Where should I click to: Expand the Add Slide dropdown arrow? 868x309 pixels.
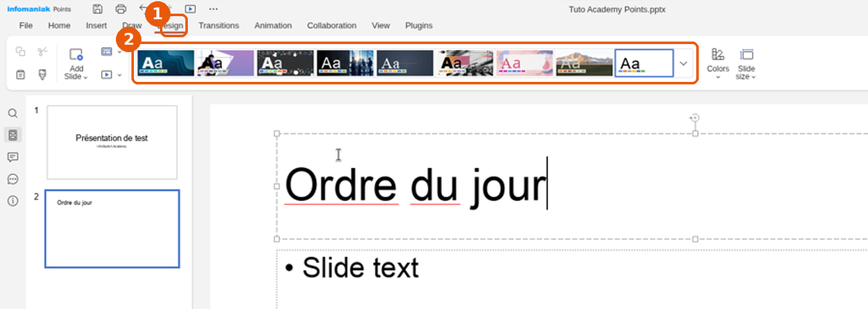86,77
